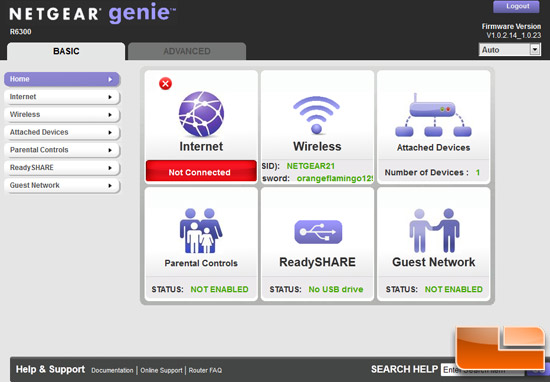Open the Attached Devices router icon
The image size is (550, 382).
(433, 115)
